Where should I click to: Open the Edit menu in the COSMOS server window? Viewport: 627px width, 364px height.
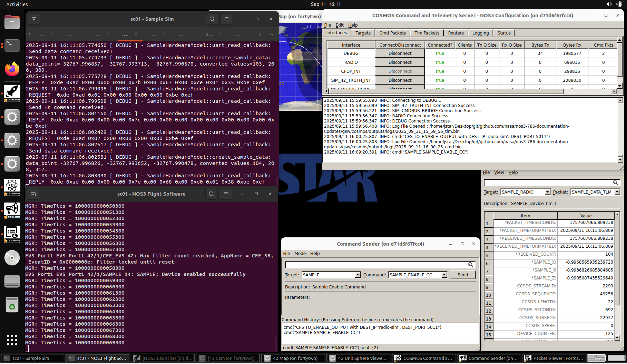click(x=340, y=25)
